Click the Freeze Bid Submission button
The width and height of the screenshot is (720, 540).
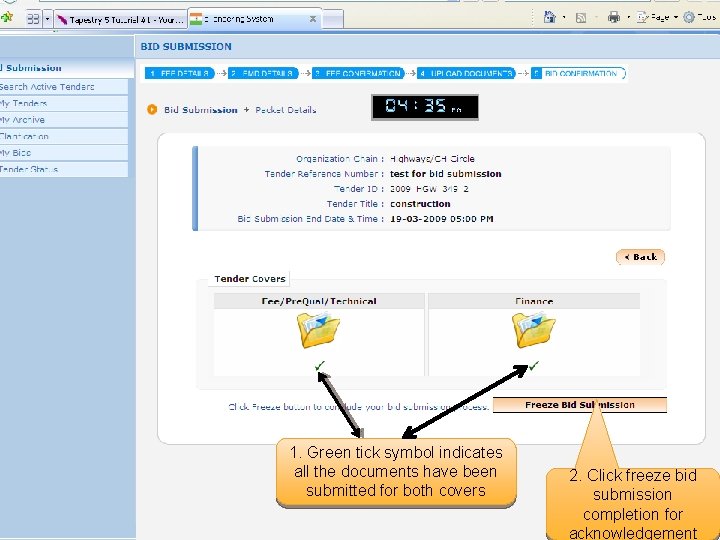(579, 405)
